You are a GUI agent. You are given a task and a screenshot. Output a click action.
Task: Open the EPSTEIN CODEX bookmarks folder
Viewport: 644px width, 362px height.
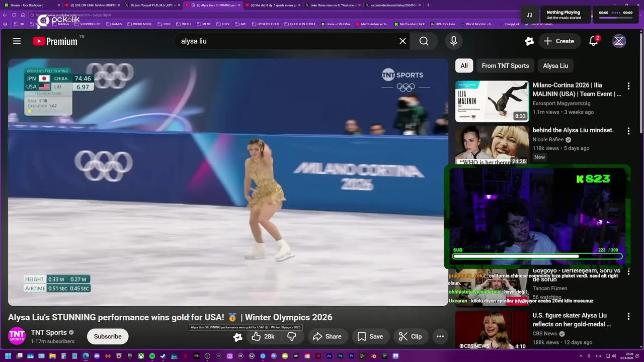265,24
